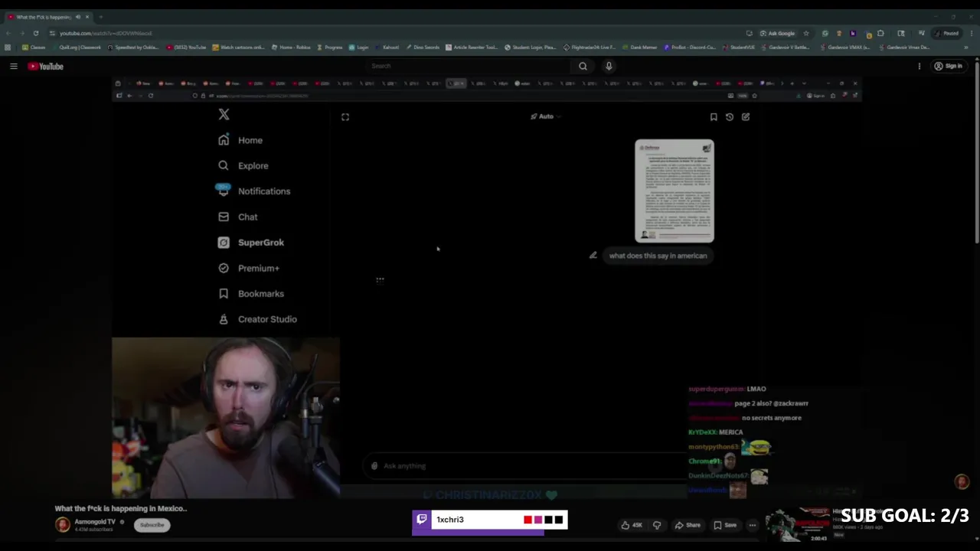Open the Home - Roblox bookmark
The height and width of the screenshot is (551, 980).
292,47
